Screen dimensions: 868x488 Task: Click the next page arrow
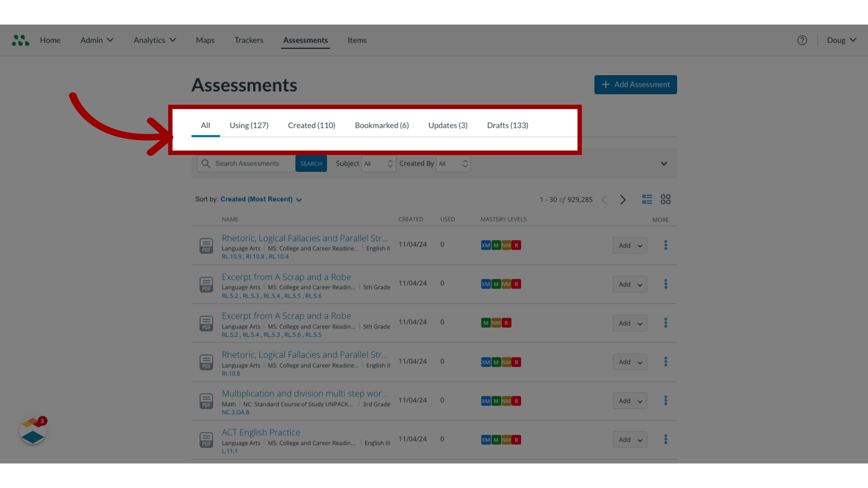point(623,199)
